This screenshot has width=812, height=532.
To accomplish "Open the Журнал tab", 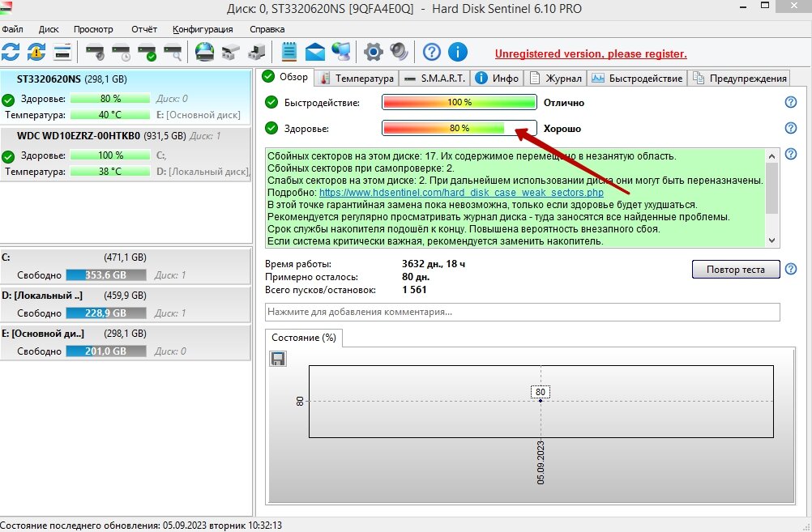I will tap(556, 79).
